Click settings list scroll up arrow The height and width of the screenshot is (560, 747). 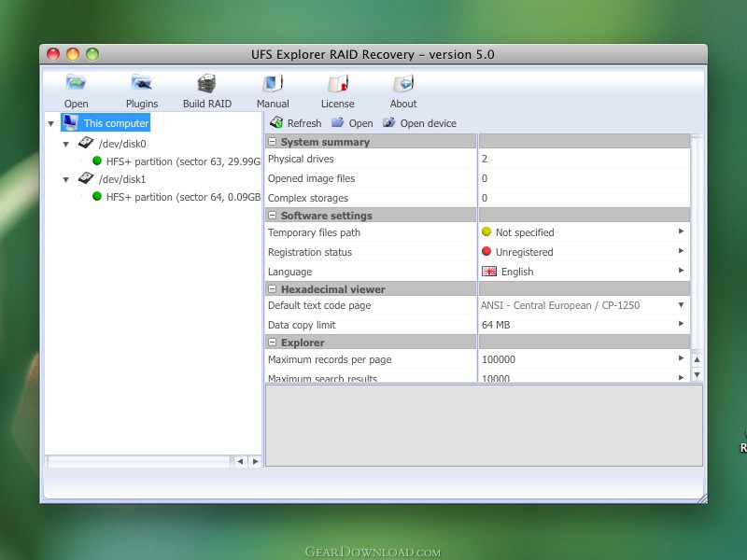pos(697,359)
